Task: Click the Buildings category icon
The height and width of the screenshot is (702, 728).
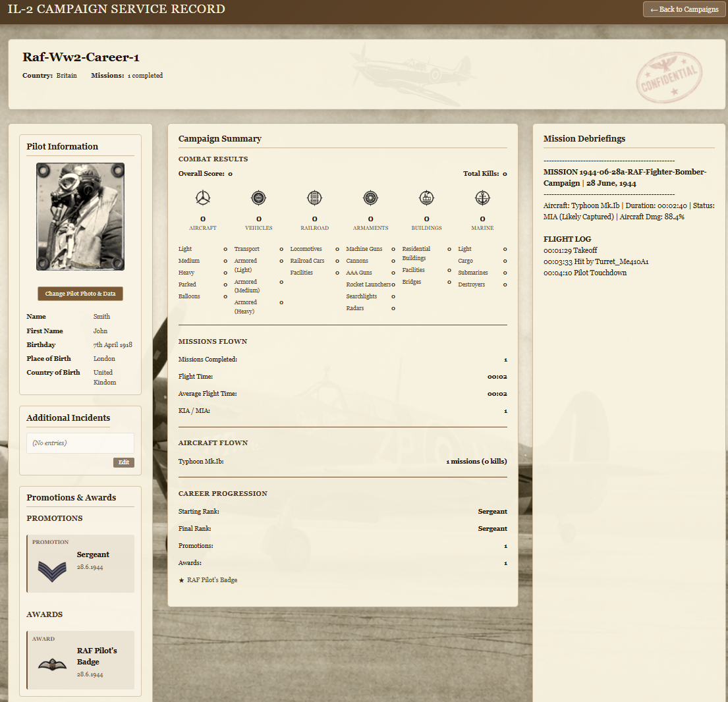Action: (x=426, y=198)
